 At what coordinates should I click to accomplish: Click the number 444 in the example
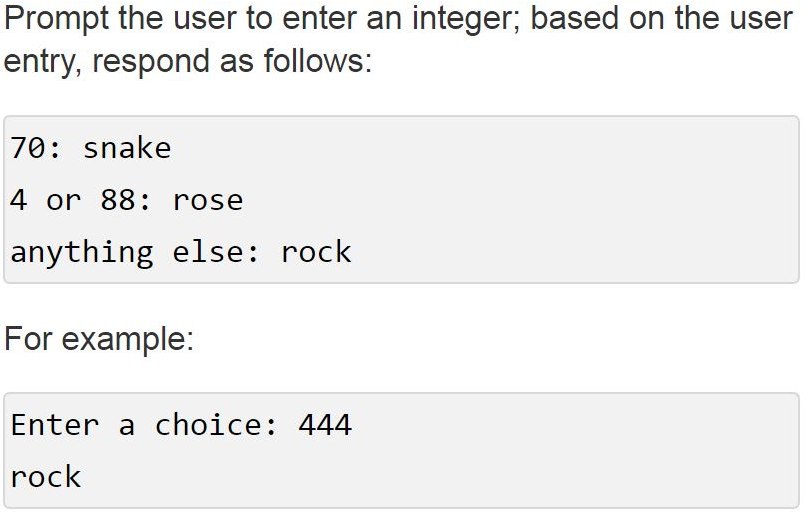325,426
